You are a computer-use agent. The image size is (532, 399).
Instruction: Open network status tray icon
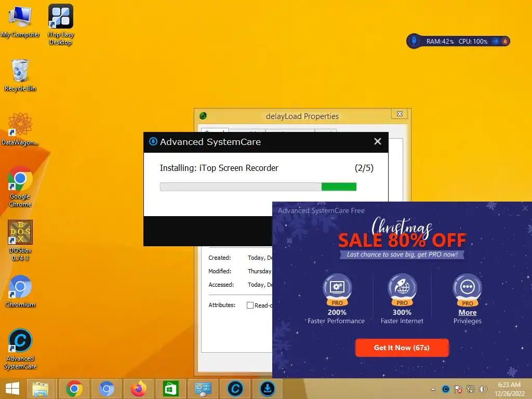click(x=471, y=389)
